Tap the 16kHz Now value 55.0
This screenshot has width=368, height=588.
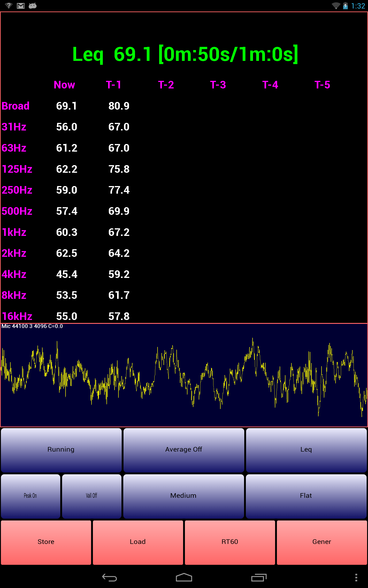point(67,316)
